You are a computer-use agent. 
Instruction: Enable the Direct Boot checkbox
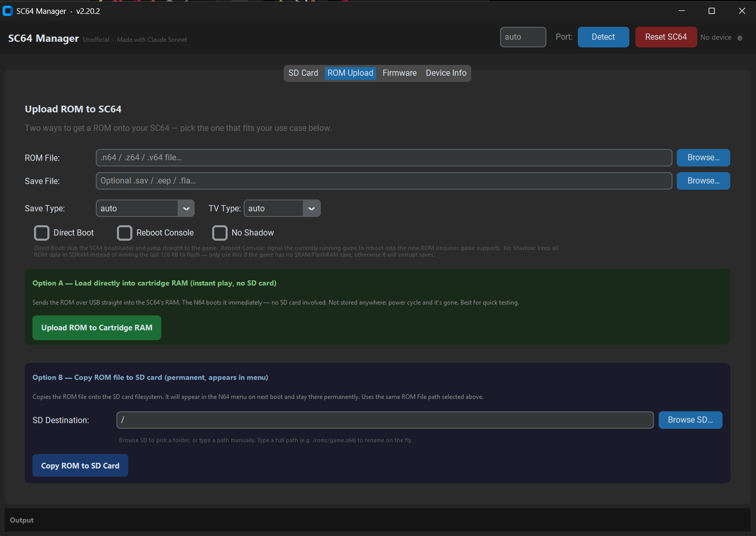coord(42,233)
